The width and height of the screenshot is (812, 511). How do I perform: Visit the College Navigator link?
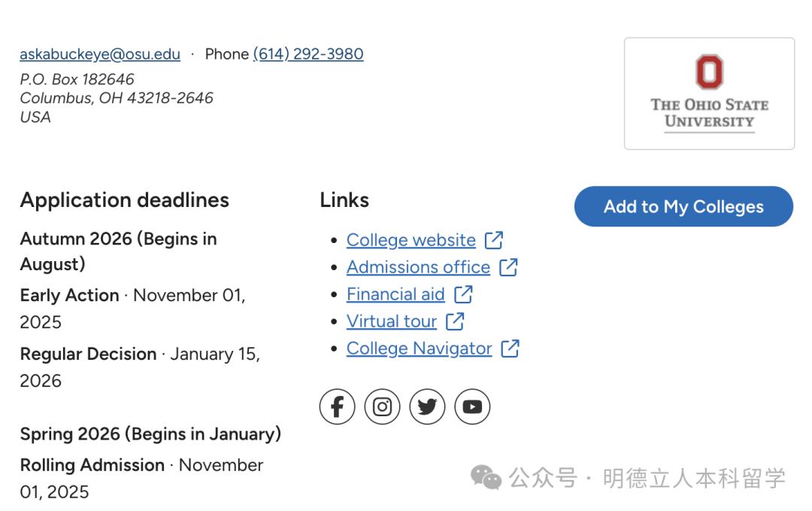pyautogui.click(x=419, y=348)
